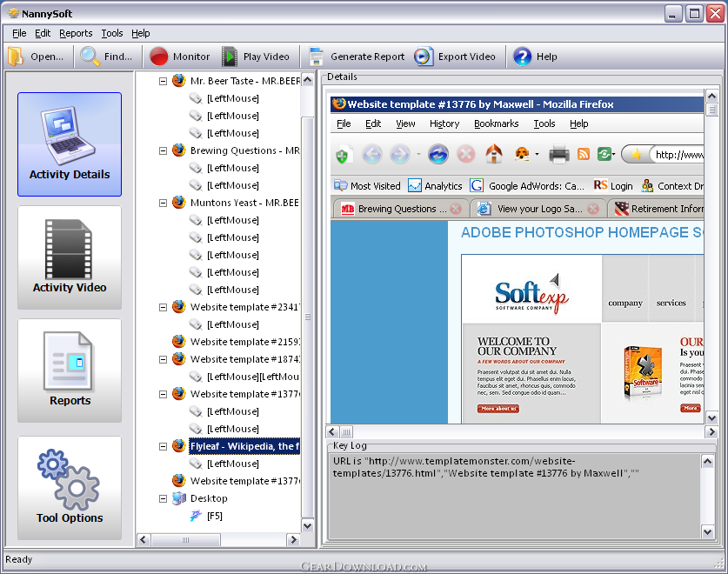Viewport: 728px width, 574px height.
Task: Open the File menu of NannySoft
Action: [x=19, y=33]
